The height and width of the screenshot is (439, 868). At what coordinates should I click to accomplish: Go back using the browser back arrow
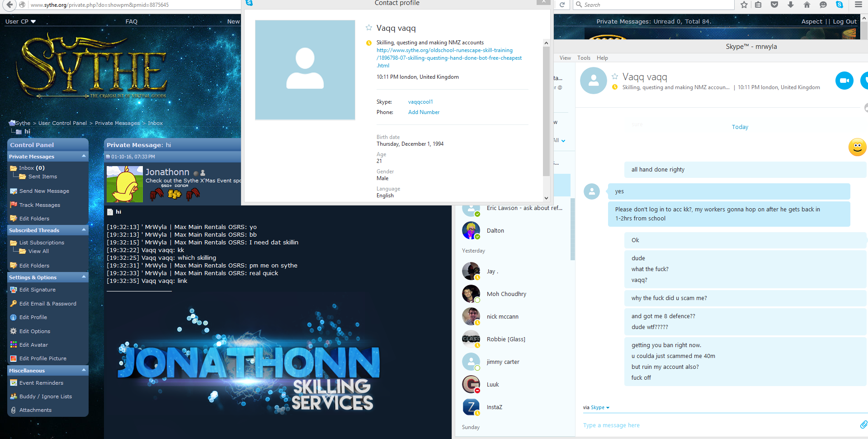click(x=10, y=5)
